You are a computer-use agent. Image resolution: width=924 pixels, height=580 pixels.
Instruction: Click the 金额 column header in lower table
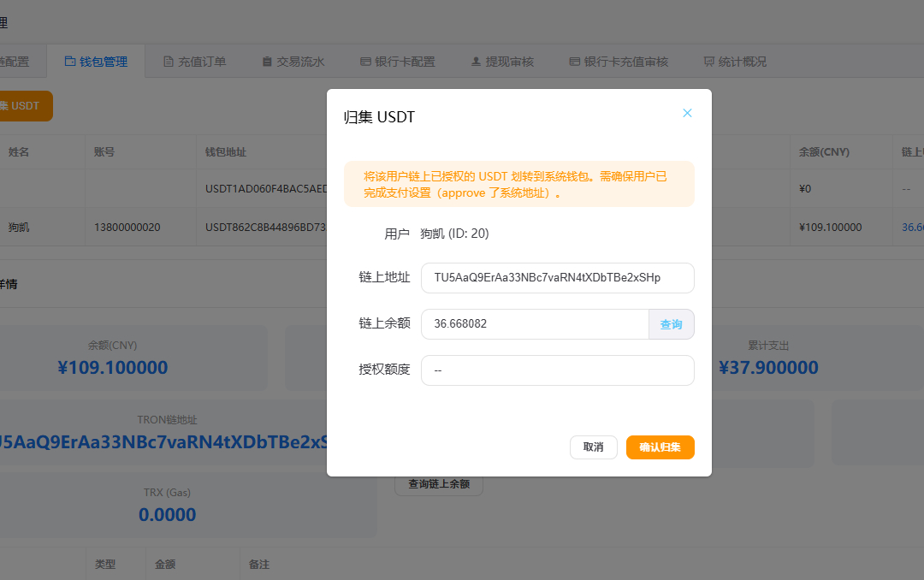pos(166,564)
